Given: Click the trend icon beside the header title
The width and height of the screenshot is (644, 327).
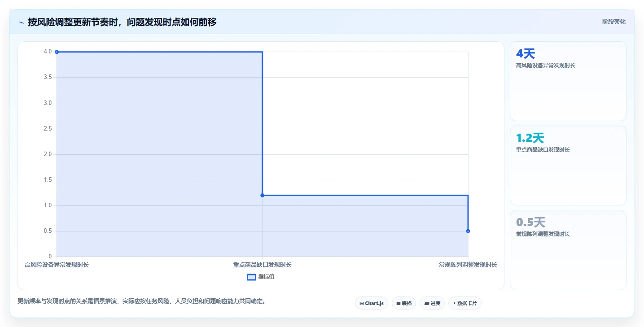Looking at the screenshot, I should [21, 22].
